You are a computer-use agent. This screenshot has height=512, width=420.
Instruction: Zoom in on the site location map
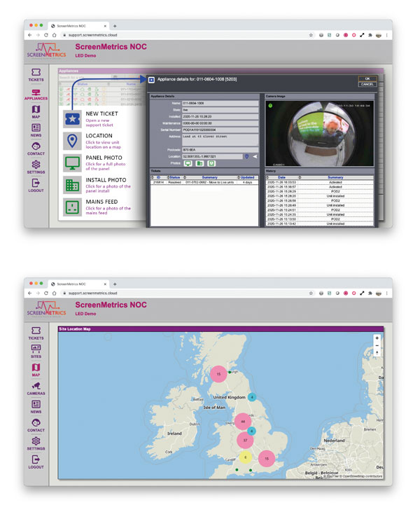[377, 338]
